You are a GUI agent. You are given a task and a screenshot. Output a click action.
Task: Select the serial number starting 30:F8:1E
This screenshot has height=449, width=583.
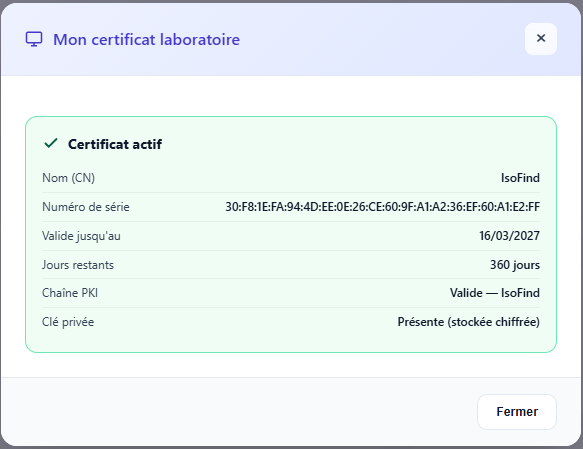(383, 207)
